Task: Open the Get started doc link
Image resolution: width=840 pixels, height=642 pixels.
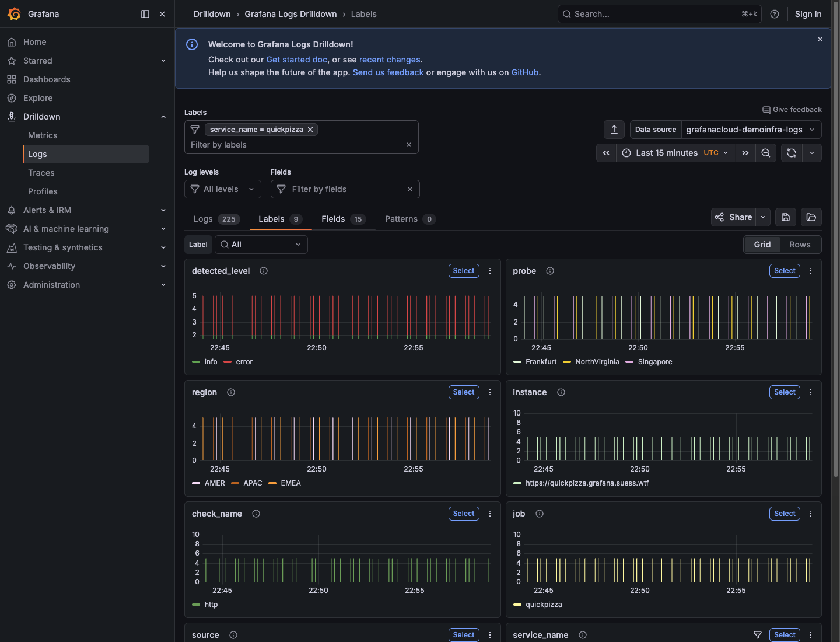Action: 296,59
